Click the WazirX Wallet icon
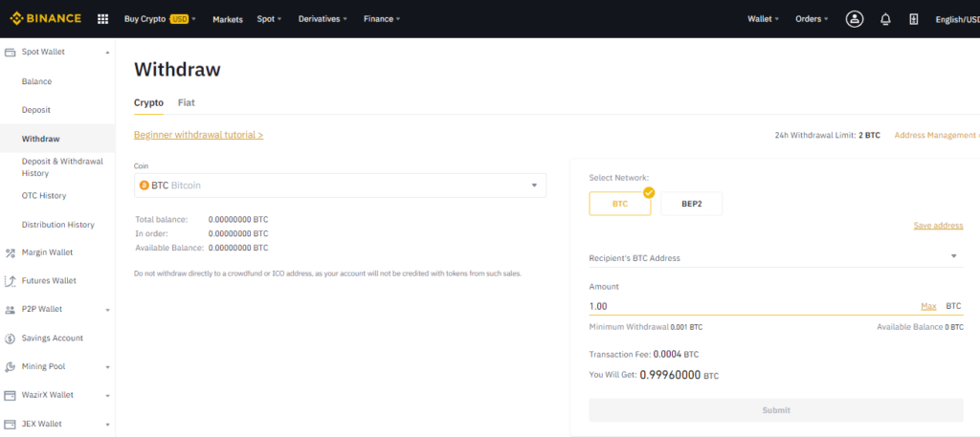980x437 pixels. [10, 395]
